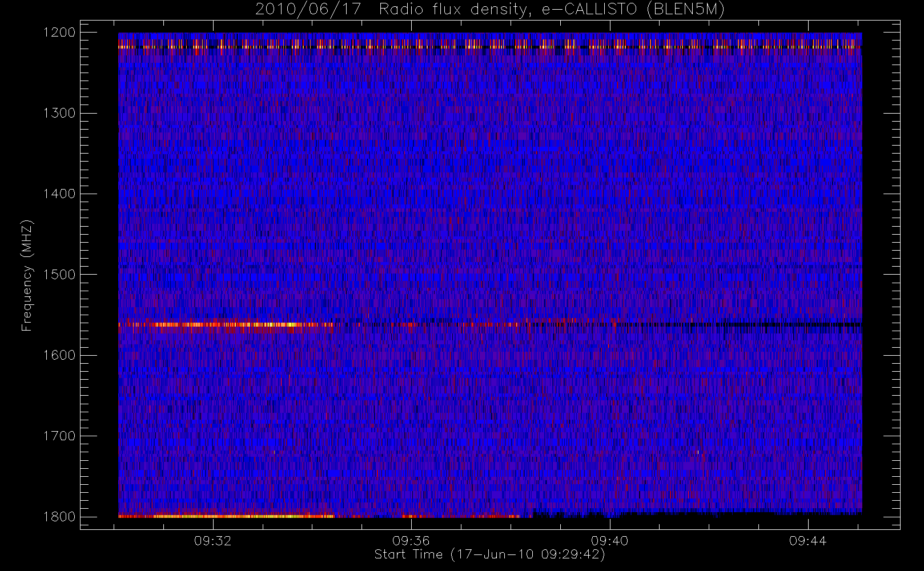Click the 09:36 time tick label
The height and width of the screenshot is (571, 924).
(x=411, y=541)
